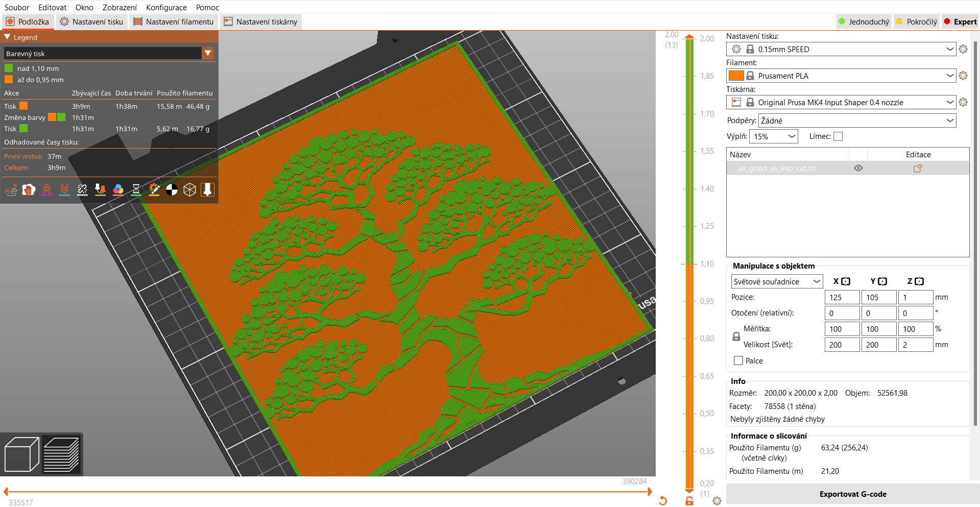The height and width of the screenshot is (507, 980).
Task: Toggle travel moves display in legend toolbar
Action: click(11, 189)
